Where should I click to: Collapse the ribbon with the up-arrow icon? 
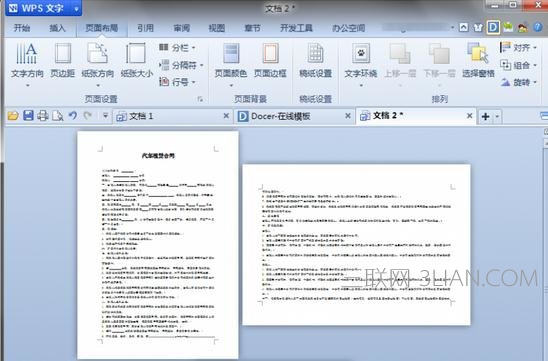[x=463, y=27]
